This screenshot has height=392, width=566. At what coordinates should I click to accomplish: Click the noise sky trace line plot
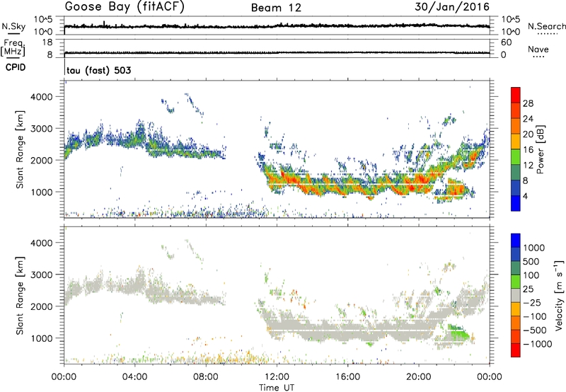pyautogui.click(x=277, y=25)
